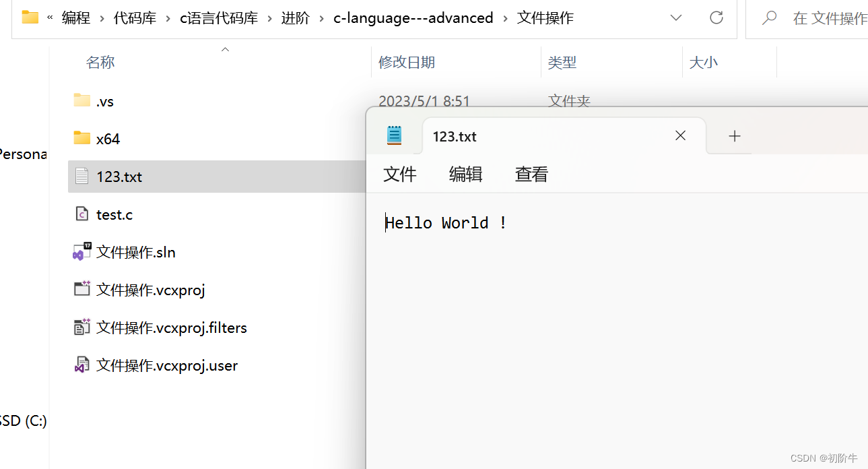Sort by 类型 column header
Viewport: 868px width, 469px height.
click(562, 63)
